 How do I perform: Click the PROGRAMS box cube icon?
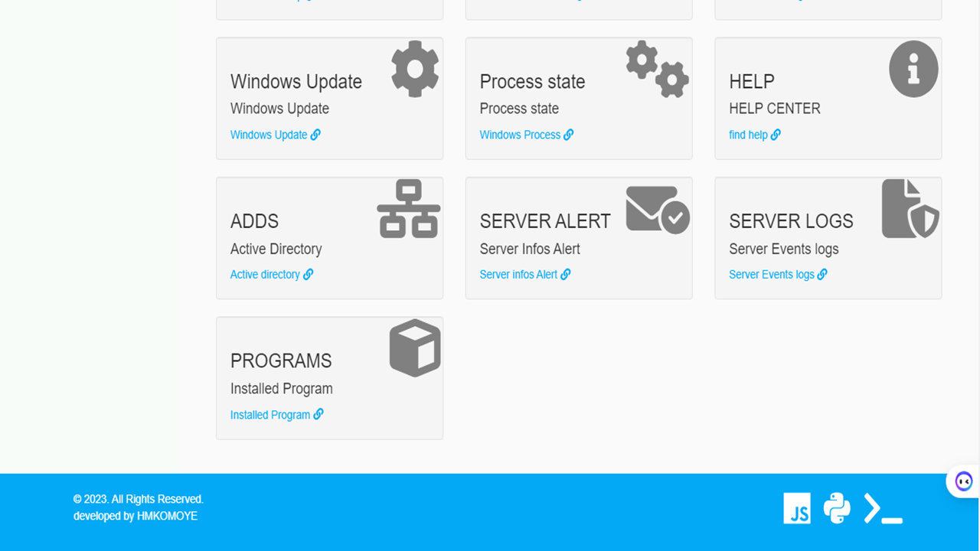pyautogui.click(x=415, y=348)
